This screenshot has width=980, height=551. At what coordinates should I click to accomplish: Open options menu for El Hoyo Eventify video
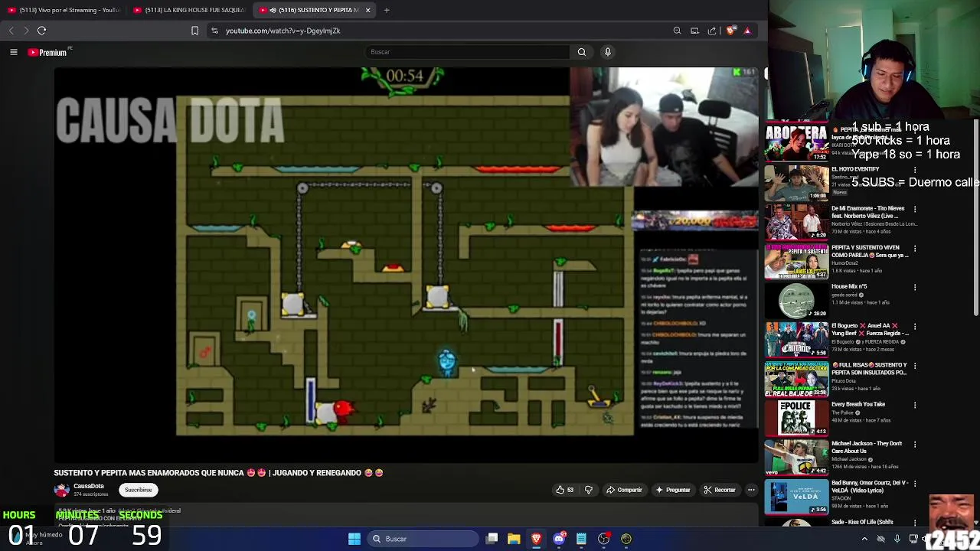coord(914,169)
